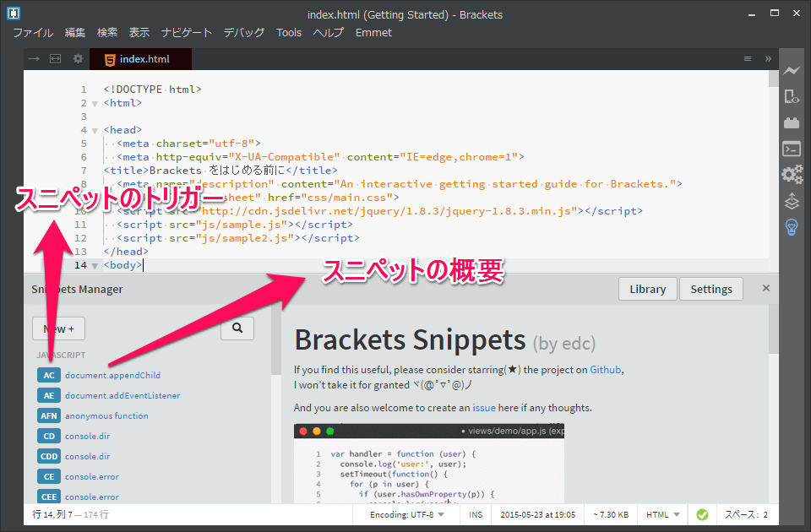Click the search magnifier button in Snippets Manager
811x532 pixels.
[237, 328]
